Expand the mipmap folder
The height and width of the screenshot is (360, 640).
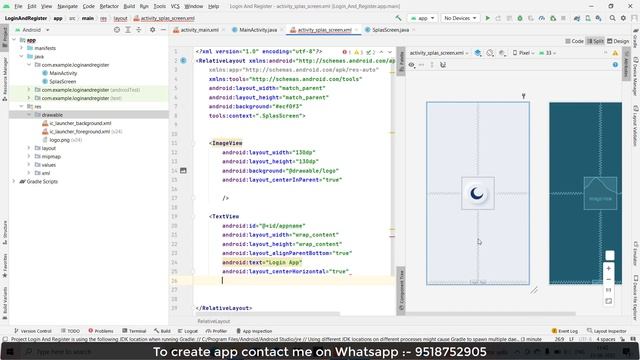[29, 156]
